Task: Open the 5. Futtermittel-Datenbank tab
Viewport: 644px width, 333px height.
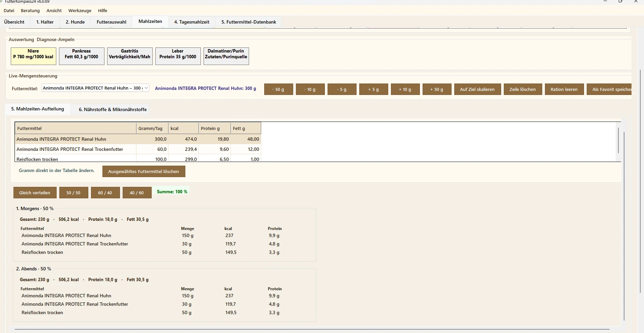Action: pos(249,22)
